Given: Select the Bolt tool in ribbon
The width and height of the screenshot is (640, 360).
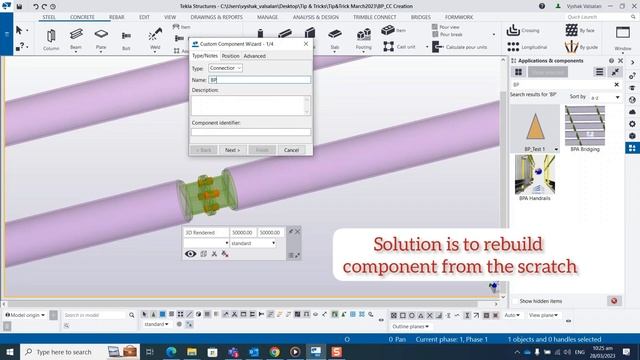Looking at the screenshot, I should pyautogui.click(x=126, y=40).
